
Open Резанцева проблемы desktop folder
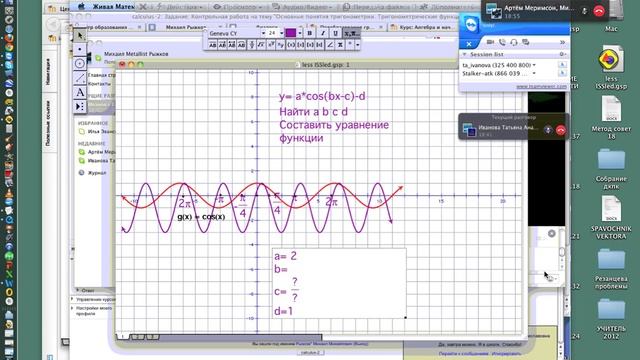[x=611, y=269]
